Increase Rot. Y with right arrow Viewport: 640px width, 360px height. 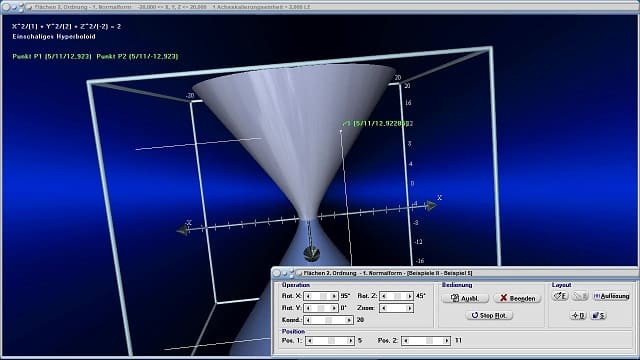click(x=334, y=308)
